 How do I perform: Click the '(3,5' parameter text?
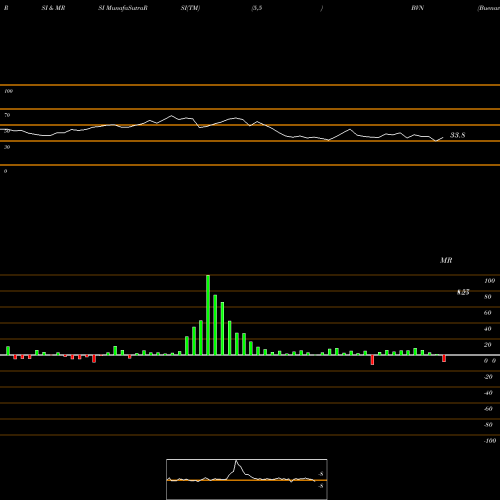coord(257,8)
